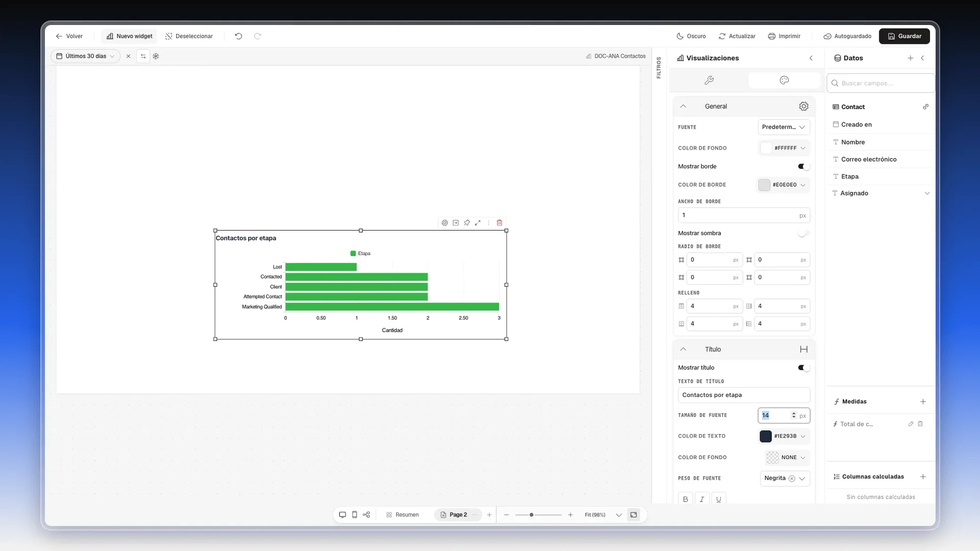Delete widget with red trash icon

500,223
